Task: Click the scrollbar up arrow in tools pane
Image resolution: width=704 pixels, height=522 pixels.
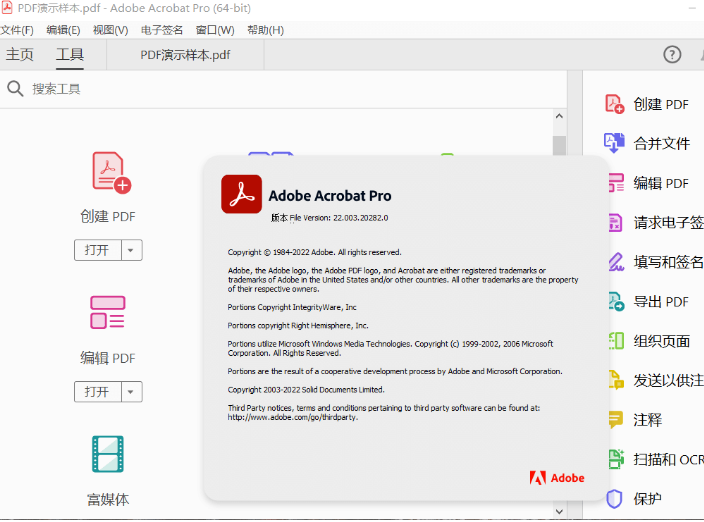Action: pyautogui.click(x=559, y=116)
